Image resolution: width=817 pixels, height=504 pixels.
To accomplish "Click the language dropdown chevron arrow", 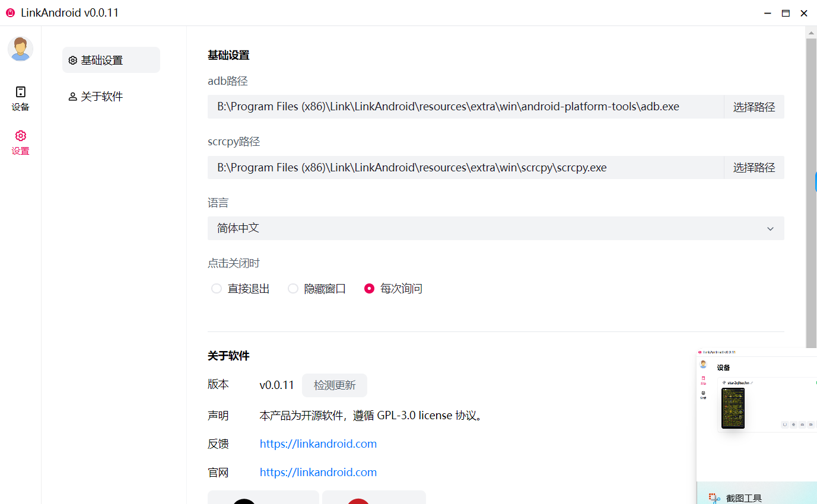I will pos(770,229).
